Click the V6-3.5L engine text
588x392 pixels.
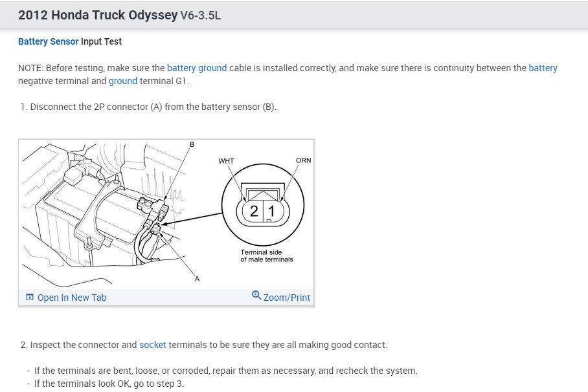[201, 16]
